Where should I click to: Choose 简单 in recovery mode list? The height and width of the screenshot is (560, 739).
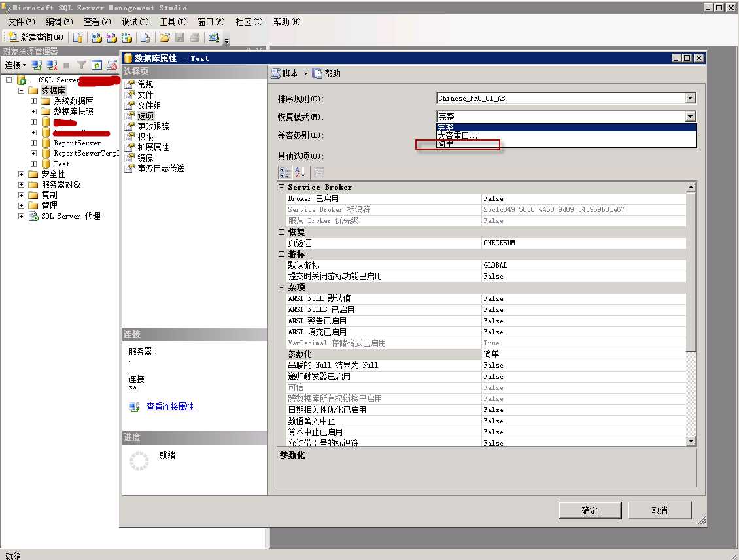[x=566, y=143]
